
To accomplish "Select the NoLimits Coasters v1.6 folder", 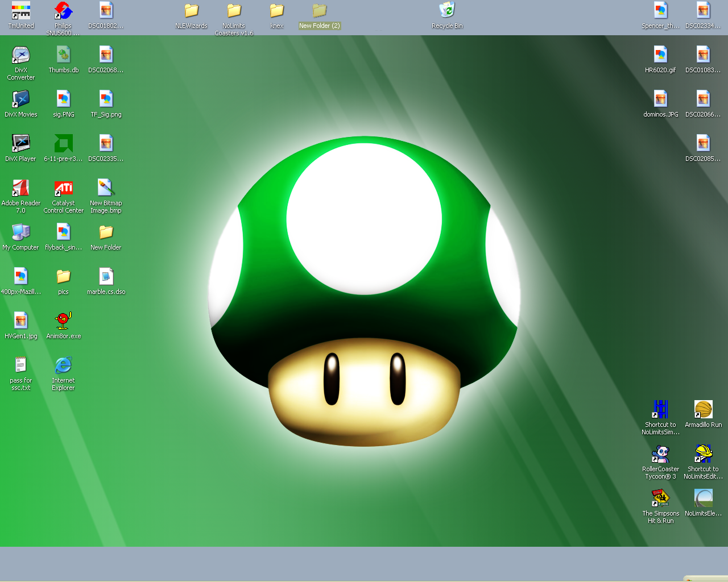I will 234,10.
